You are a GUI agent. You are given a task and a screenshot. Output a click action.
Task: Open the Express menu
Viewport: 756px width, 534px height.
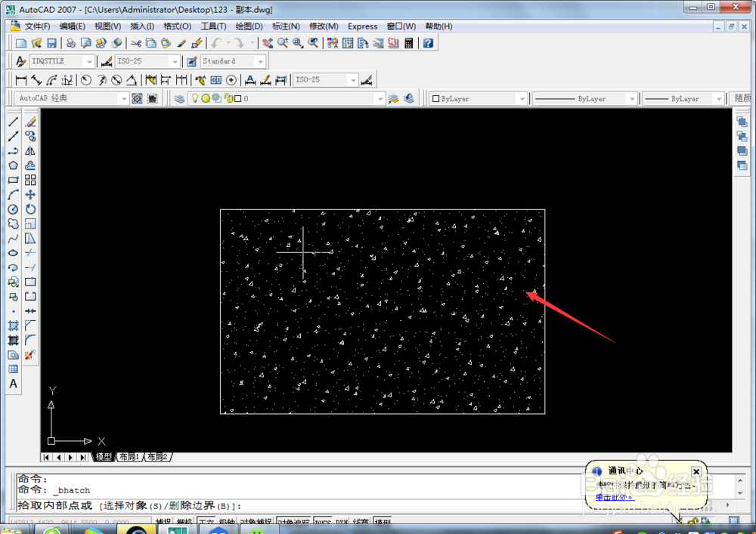point(363,26)
